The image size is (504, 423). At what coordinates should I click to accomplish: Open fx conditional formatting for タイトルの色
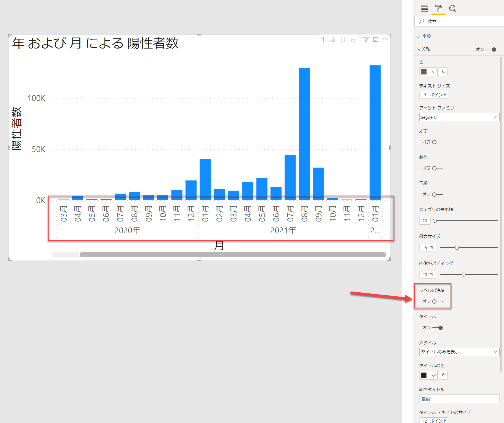coord(443,375)
